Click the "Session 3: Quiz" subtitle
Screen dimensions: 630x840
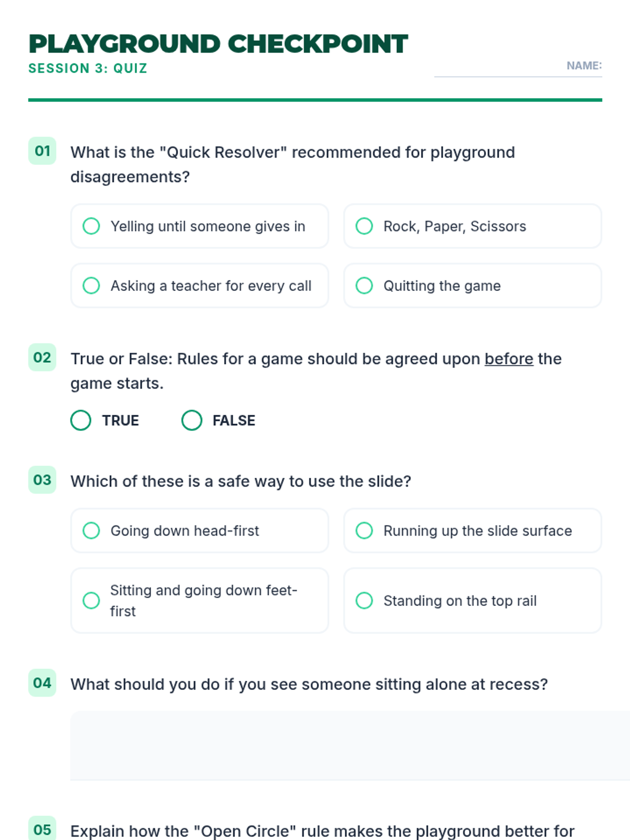pos(88,68)
